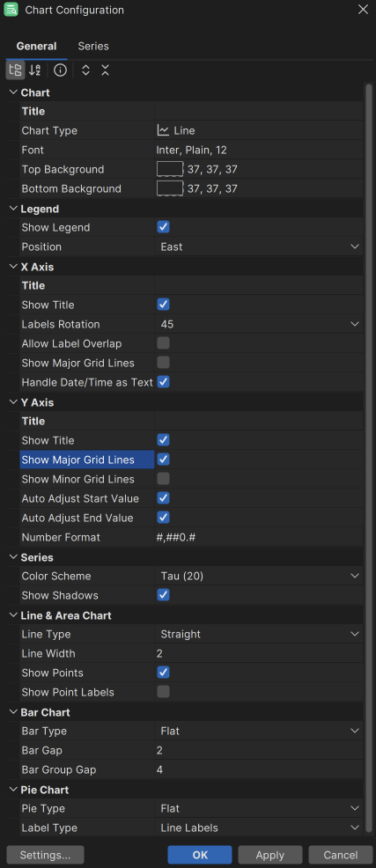The image size is (376, 868).
Task: Collapse the Legend section
Action: [13, 209]
